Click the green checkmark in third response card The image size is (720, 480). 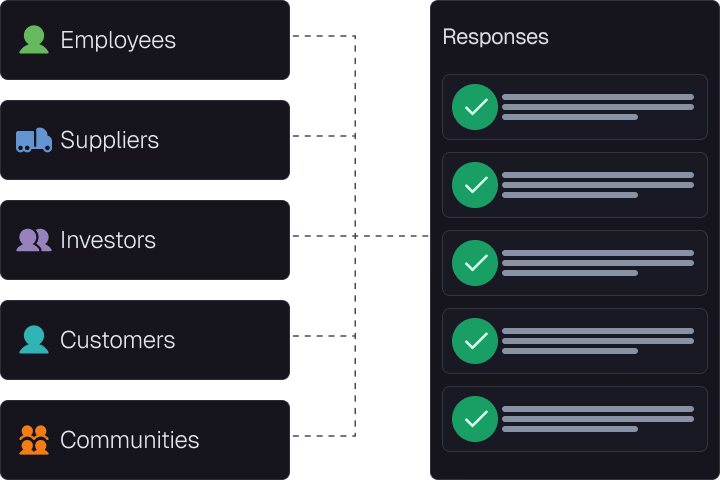pos(475,263)
